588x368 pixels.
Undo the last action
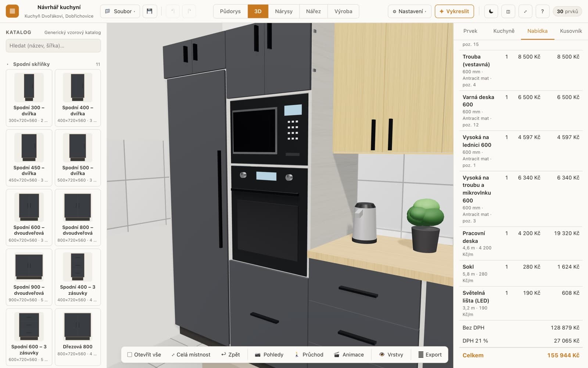coord(173,11)
